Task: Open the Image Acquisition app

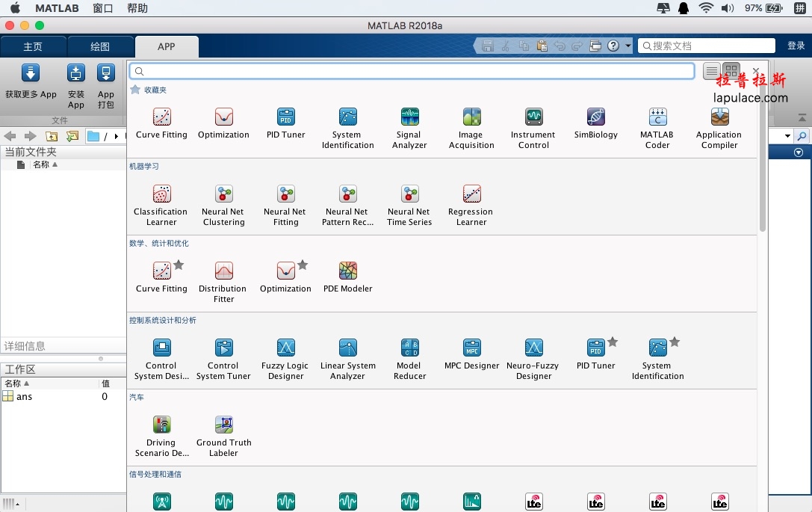Action: tap(471, 129)
